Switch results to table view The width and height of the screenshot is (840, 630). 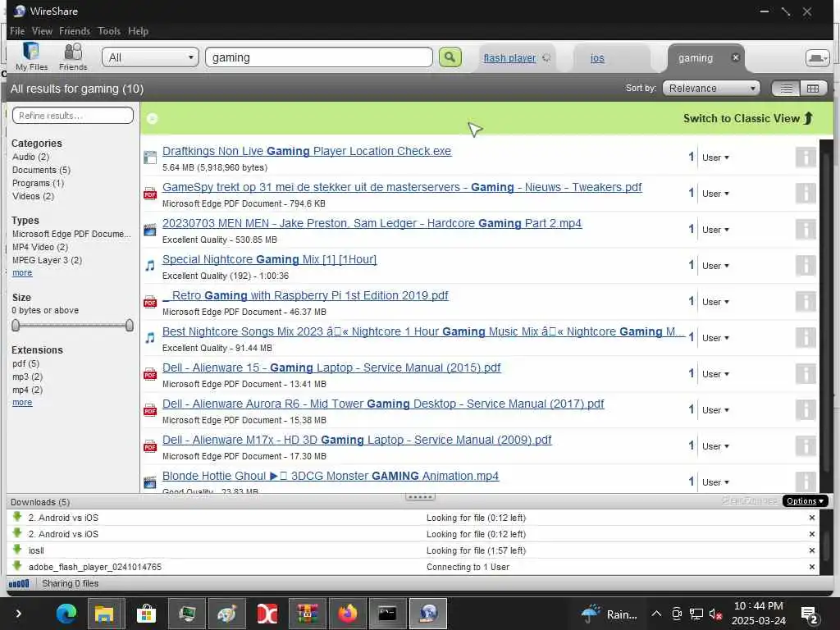(x=813, y=89)
